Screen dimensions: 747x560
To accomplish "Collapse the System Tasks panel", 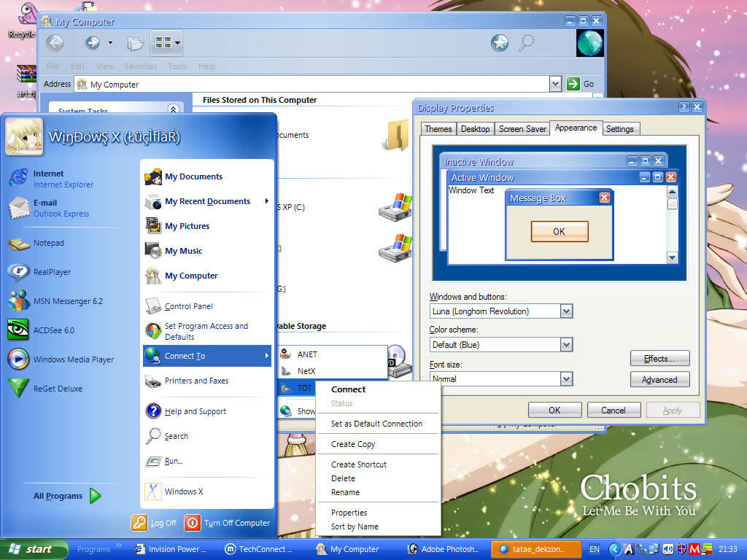I will (x=173, y=110).
